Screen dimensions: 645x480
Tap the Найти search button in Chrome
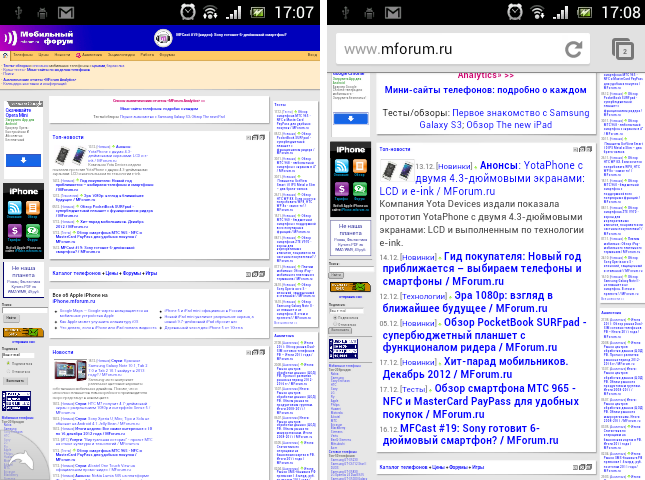pyautogui.click(x=336, y=275)
